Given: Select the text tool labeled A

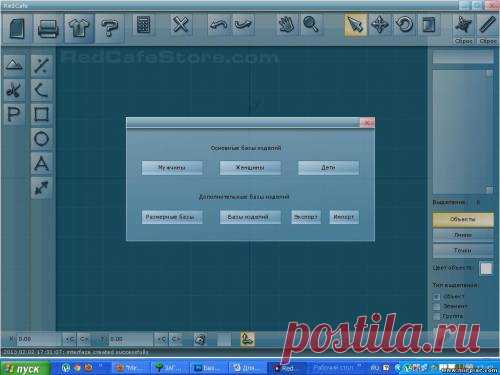Looking at the screenshot, I should coord(41,163).
